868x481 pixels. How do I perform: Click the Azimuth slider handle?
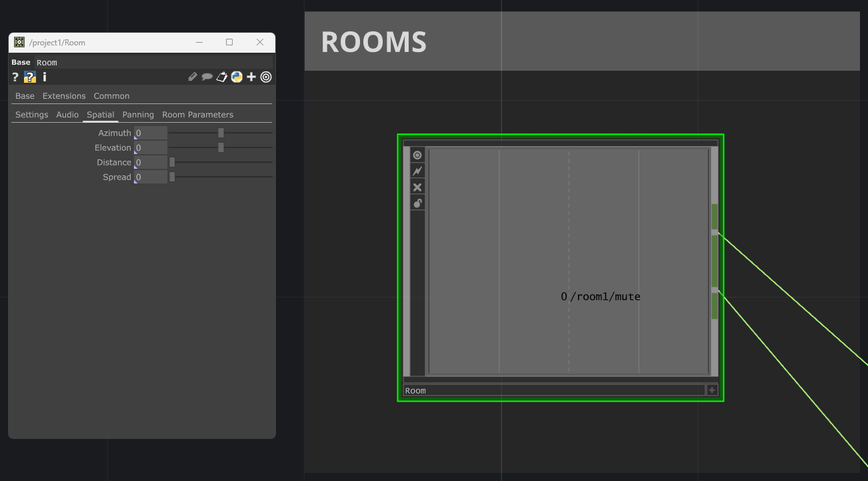[x=221, y=133]
